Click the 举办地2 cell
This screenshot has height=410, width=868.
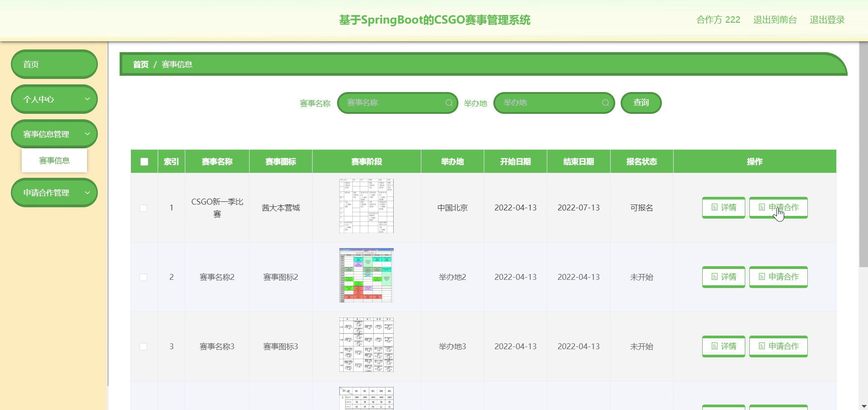pyautogui.click(x=452, y=277)
